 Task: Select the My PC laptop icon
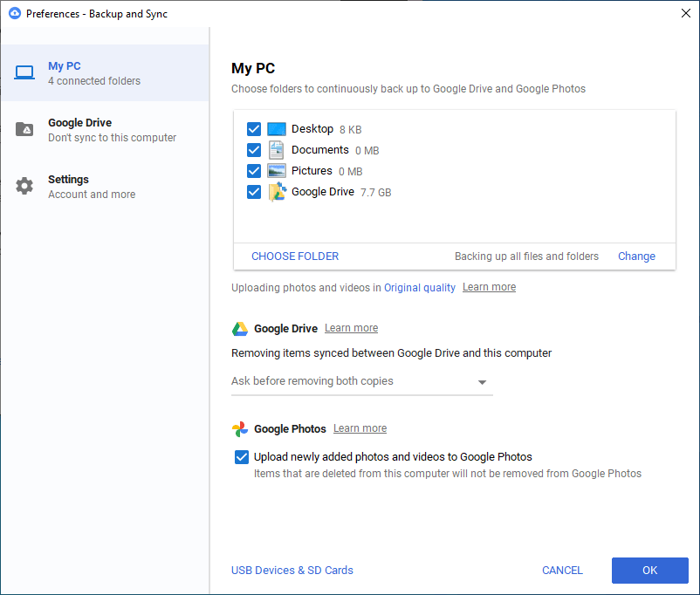(x=24, y=72)
